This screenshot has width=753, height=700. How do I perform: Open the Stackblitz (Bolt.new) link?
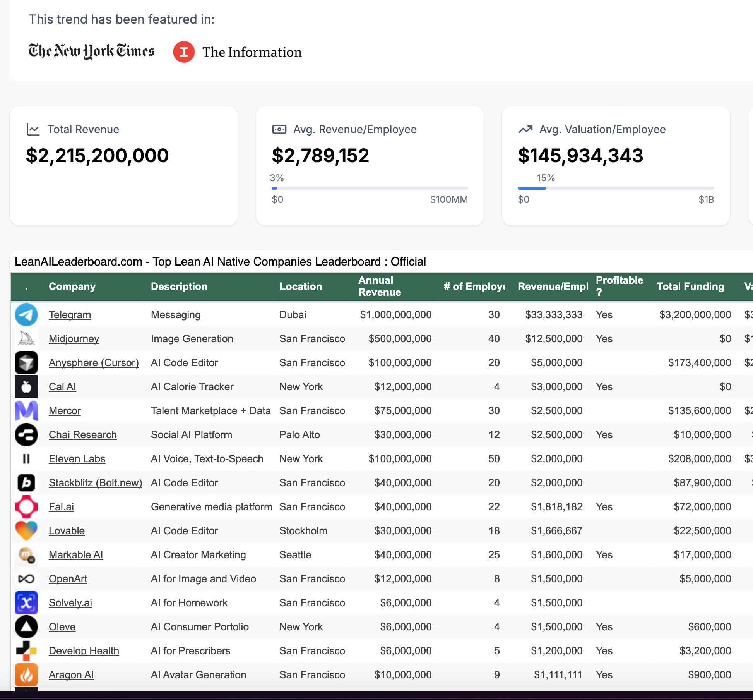(95, 483)
